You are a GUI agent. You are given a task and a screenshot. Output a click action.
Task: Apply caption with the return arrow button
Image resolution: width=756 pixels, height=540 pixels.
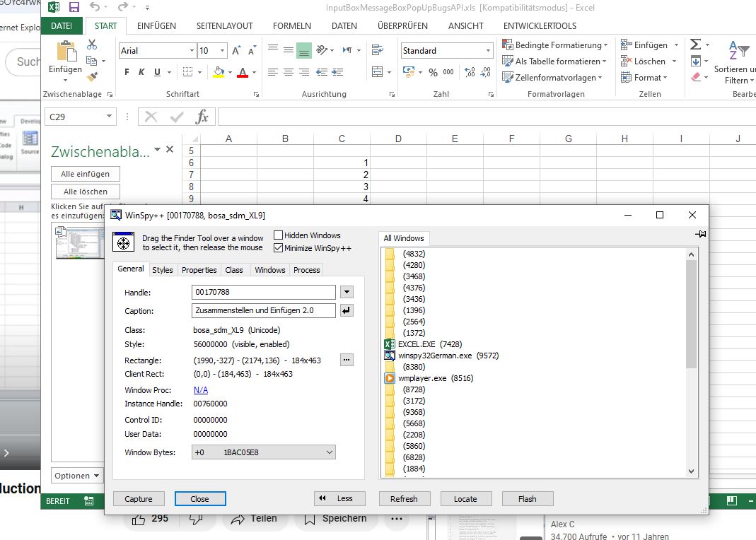[347, 311]
